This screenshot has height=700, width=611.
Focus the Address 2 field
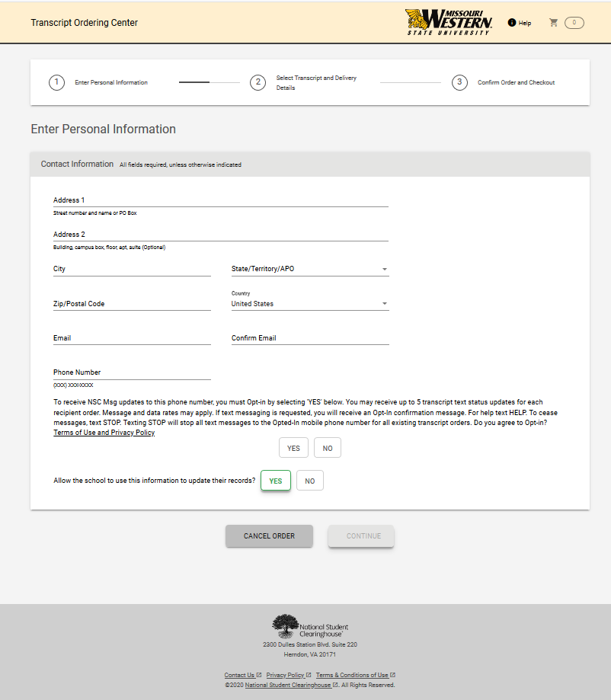(x=221, y=235)
